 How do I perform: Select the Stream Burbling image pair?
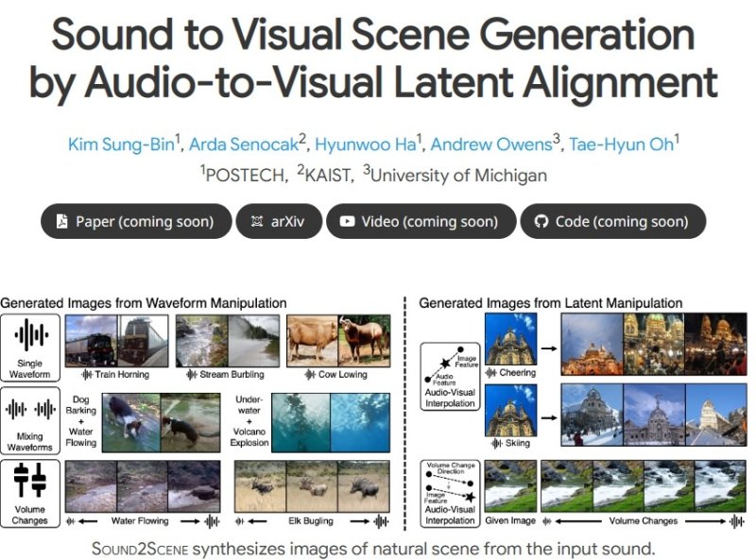pos(228,340)
